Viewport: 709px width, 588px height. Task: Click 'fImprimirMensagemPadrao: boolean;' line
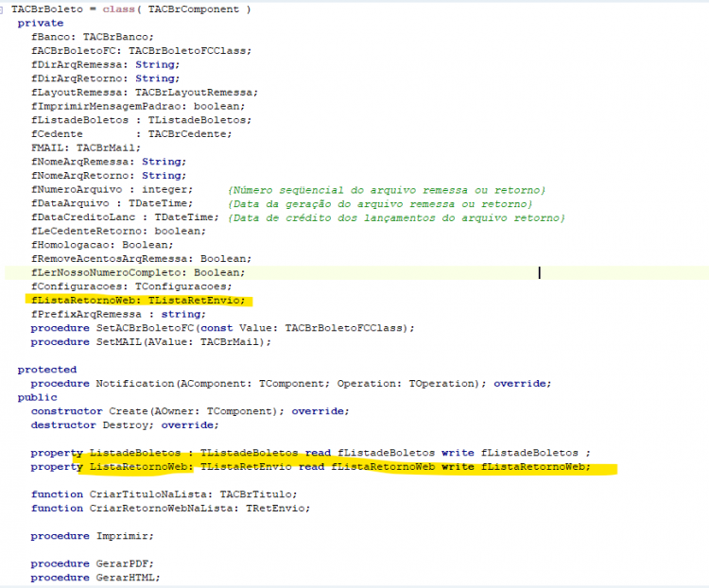pyautogui.click(x=138, y=106)
